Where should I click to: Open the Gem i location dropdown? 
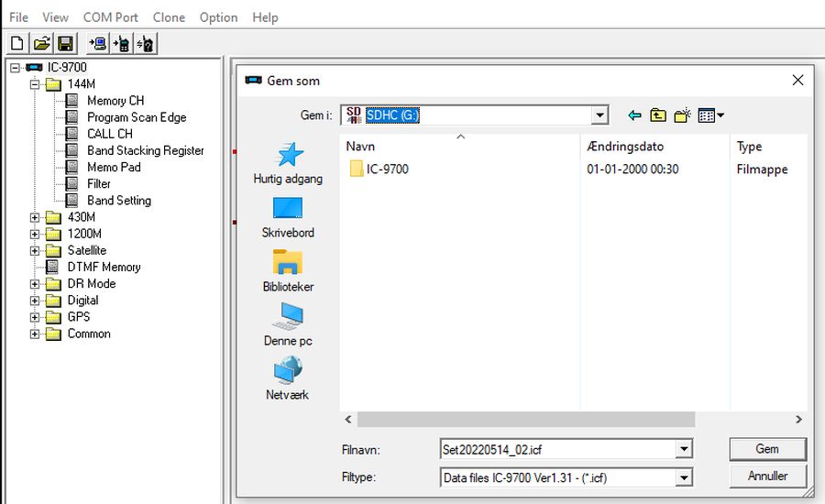tap(599, 115)
